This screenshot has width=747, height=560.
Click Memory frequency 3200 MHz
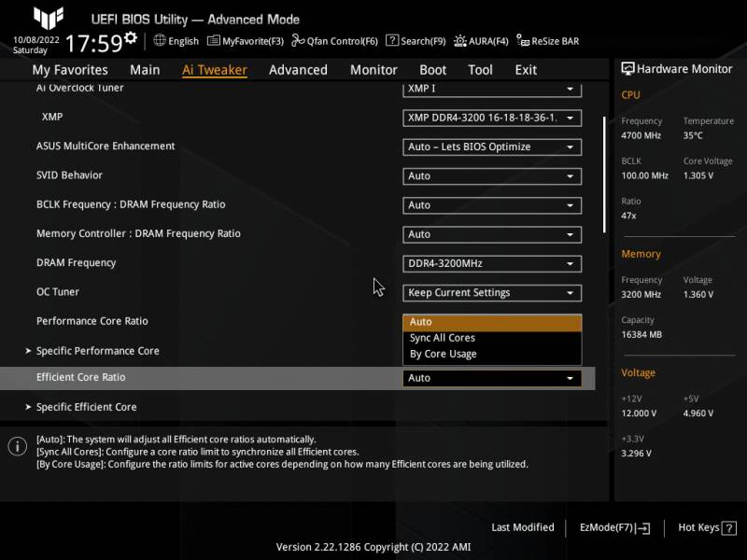pyautogui.click(x=641, y=295)
